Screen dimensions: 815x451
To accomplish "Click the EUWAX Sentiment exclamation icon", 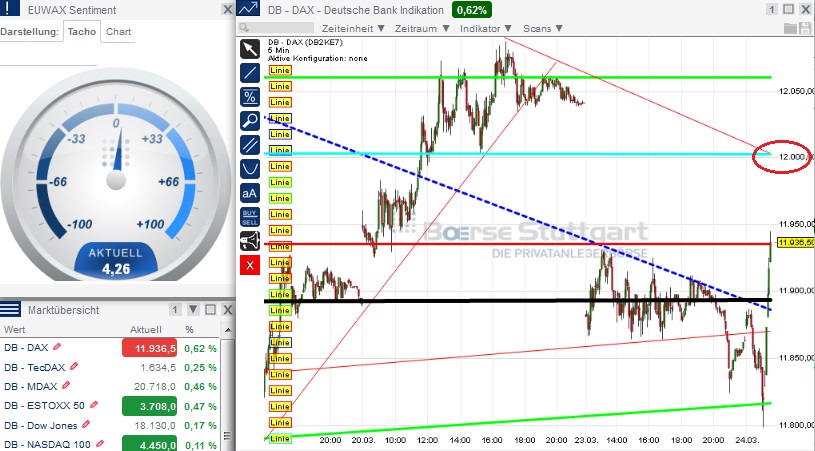I will [x=10, y=8].
